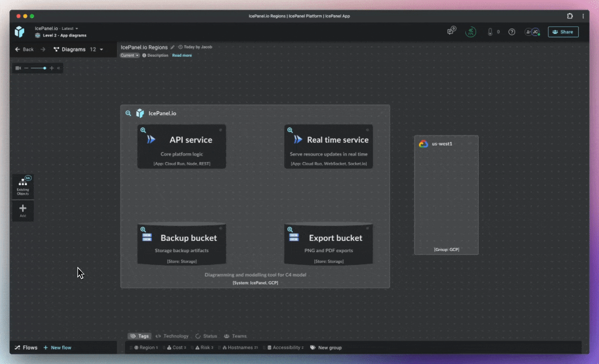Zoom into the API service object
Viewport: 599px width, 364px height.
(143, 130)
